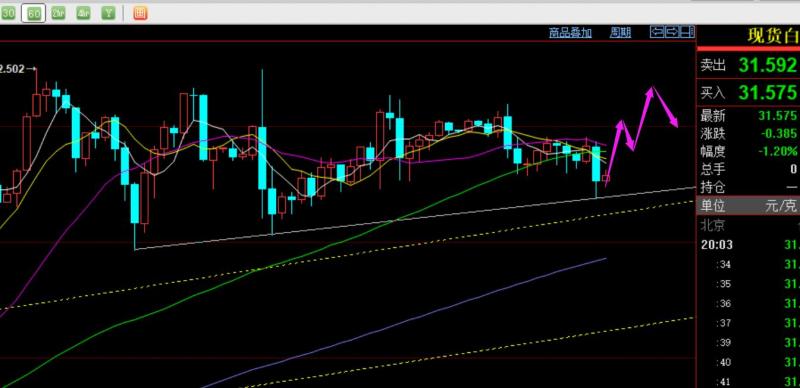Click the 卖出 label

(713, 65)
